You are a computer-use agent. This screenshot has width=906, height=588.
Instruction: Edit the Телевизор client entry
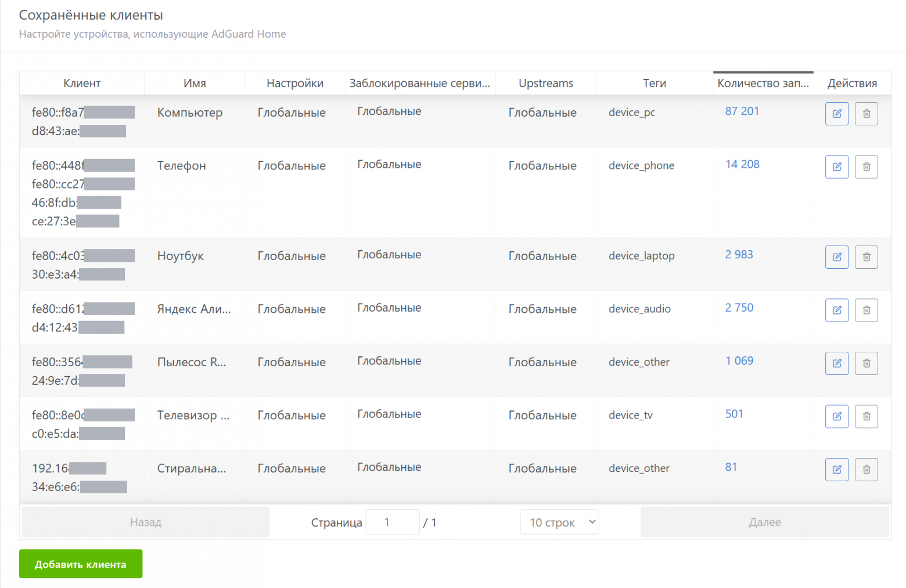pyautogui.click(x=837, y=416)
